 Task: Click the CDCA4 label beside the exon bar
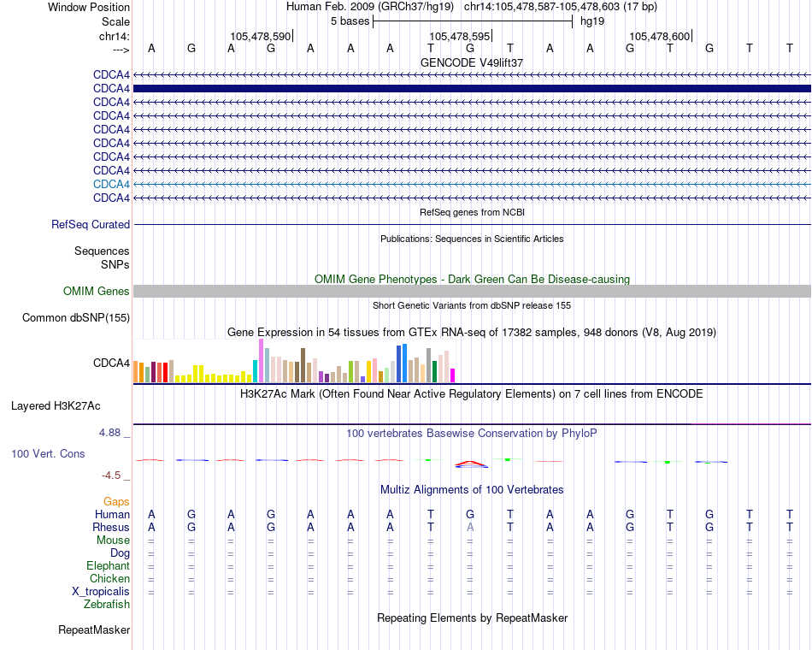coord(111,89)
